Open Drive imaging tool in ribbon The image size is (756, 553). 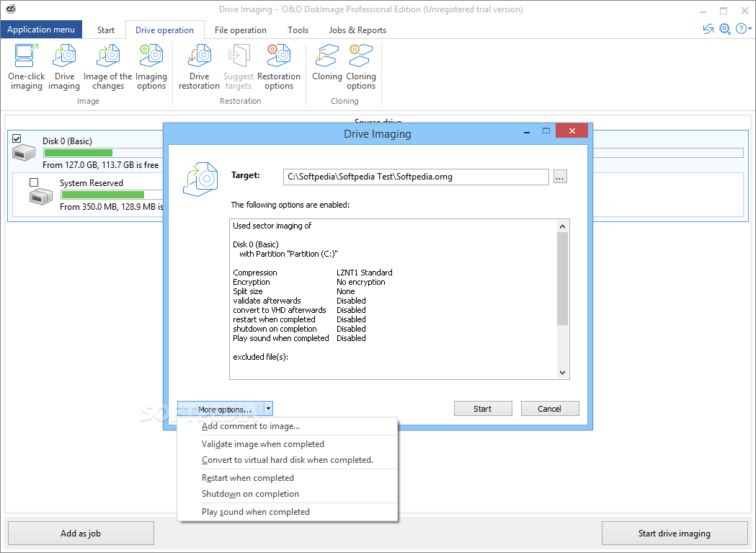64,67
